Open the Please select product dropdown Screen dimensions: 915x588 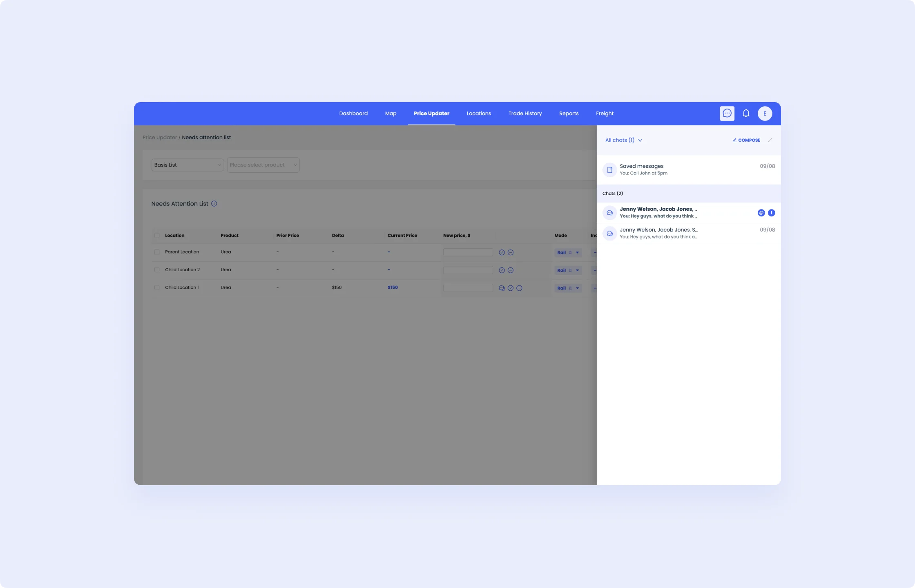point(263,165)
